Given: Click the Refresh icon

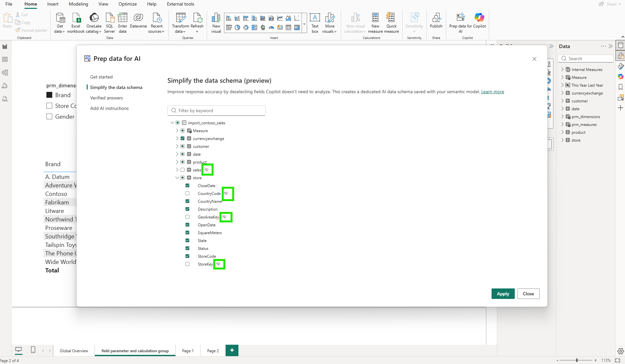Looking at the screenshot, I should point(197,23).
